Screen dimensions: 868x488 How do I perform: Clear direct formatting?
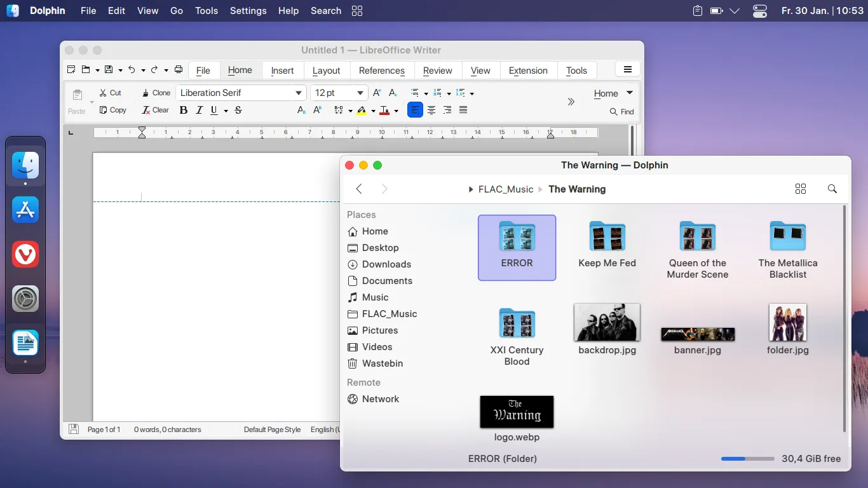click(155, 110)
